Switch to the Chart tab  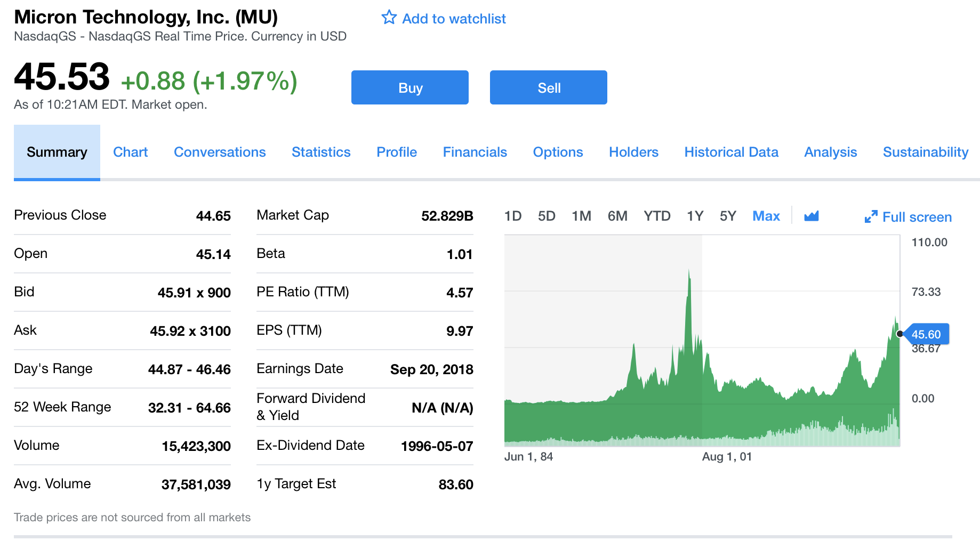point(131,152)
